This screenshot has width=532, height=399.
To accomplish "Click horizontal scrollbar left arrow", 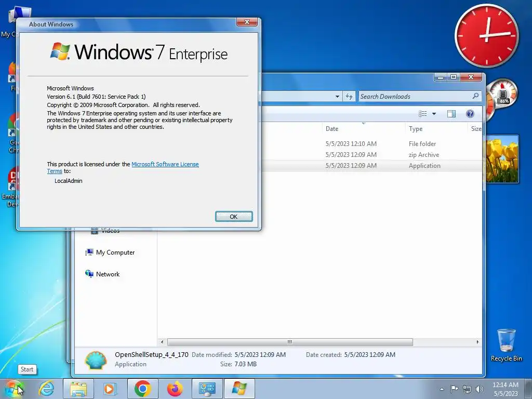I will [162, 342].
